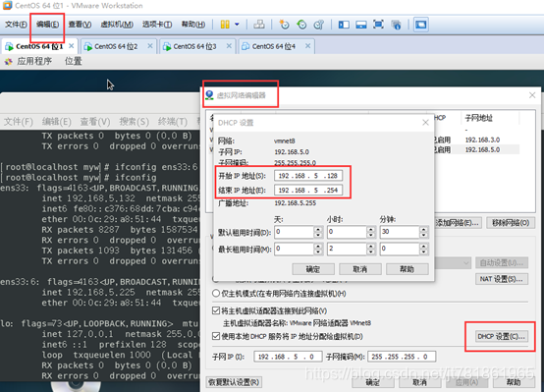Click the 开始 IP 地址 field 192.168.5.128

[308, 176]
